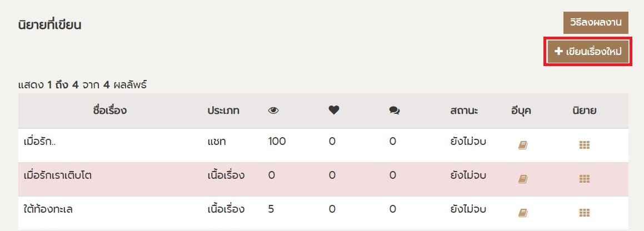
Task: Click the วิธีลงผลงาน button
Action: pos(595,23)
